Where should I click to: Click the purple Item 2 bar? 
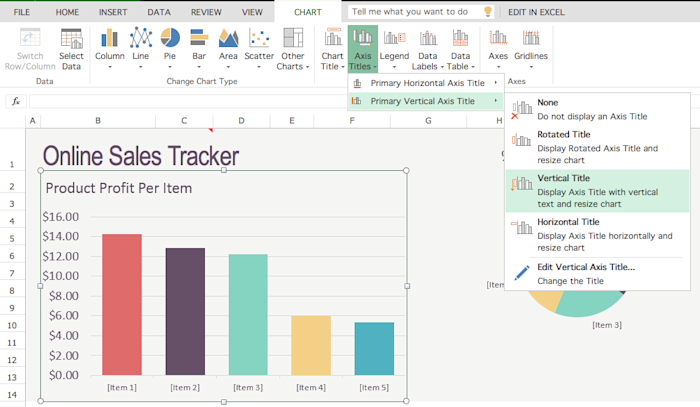185,311
